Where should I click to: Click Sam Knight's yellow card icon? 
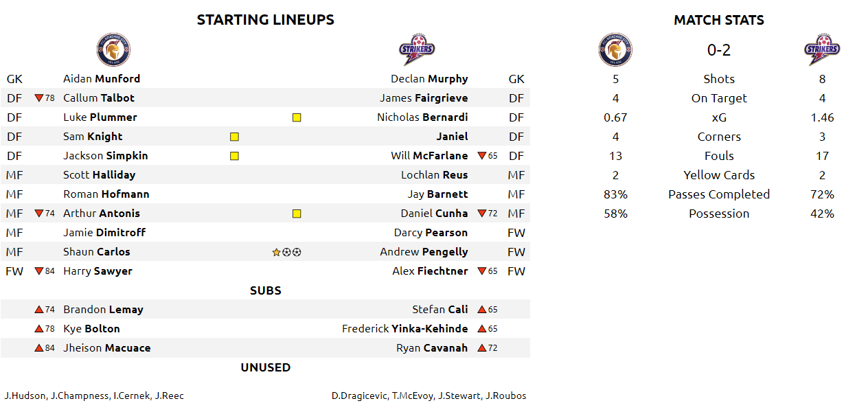click(234, 137)
